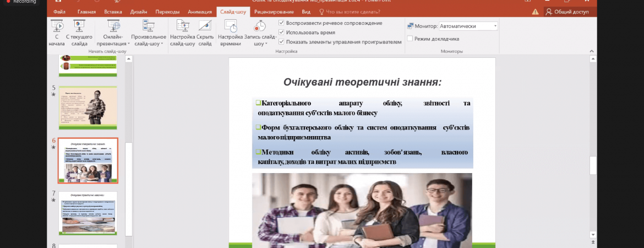Open the online presentation icon

tap(113, 26)
